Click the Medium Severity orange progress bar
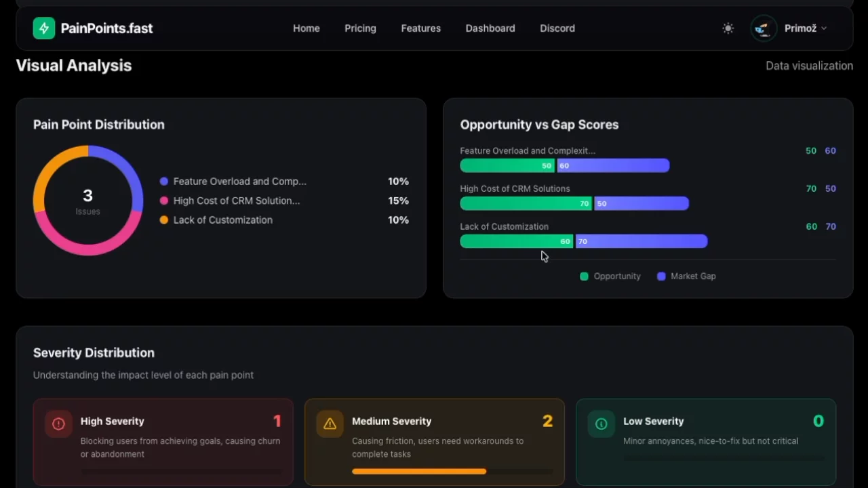This screenshot has height=488, width=868. pos(418,471)
